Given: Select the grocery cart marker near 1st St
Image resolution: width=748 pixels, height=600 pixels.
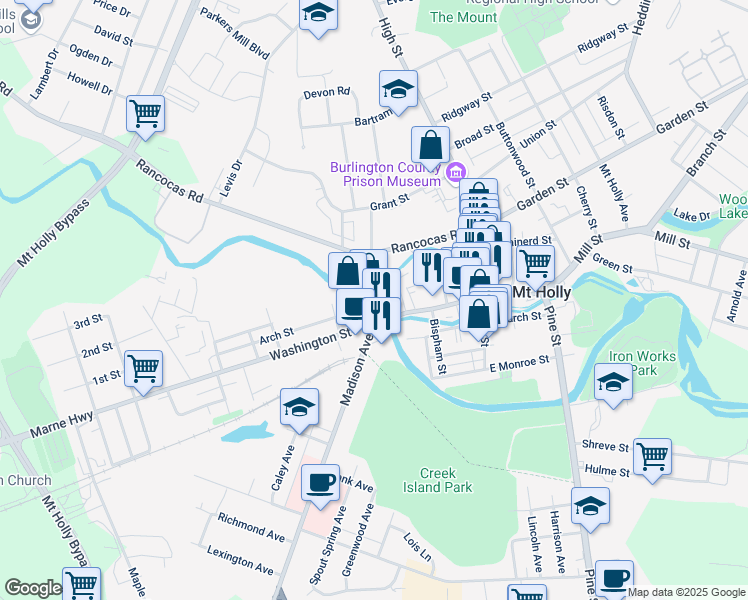Looking at the screenshot, I should [x=144, y=369].
